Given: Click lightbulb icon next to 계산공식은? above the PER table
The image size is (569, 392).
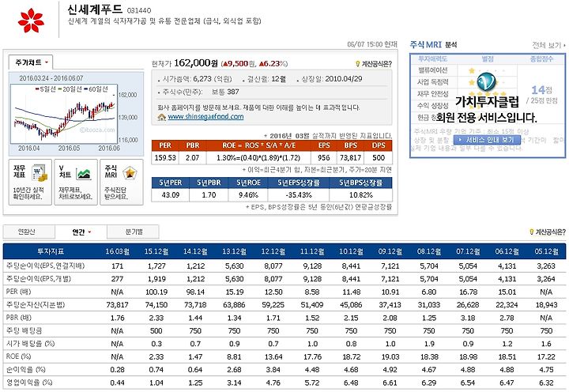Looking at the screenshot, I should [357, 64].
